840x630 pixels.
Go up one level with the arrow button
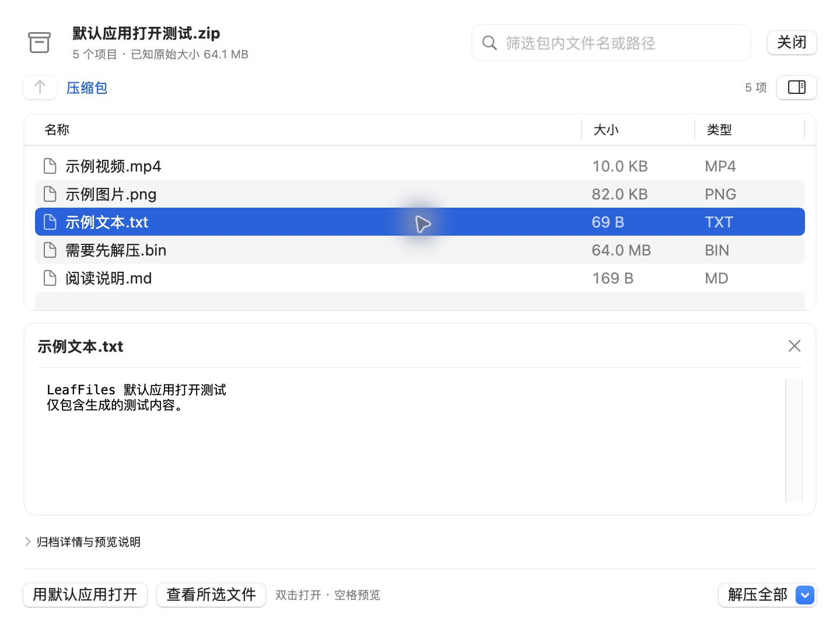[40, 87]
